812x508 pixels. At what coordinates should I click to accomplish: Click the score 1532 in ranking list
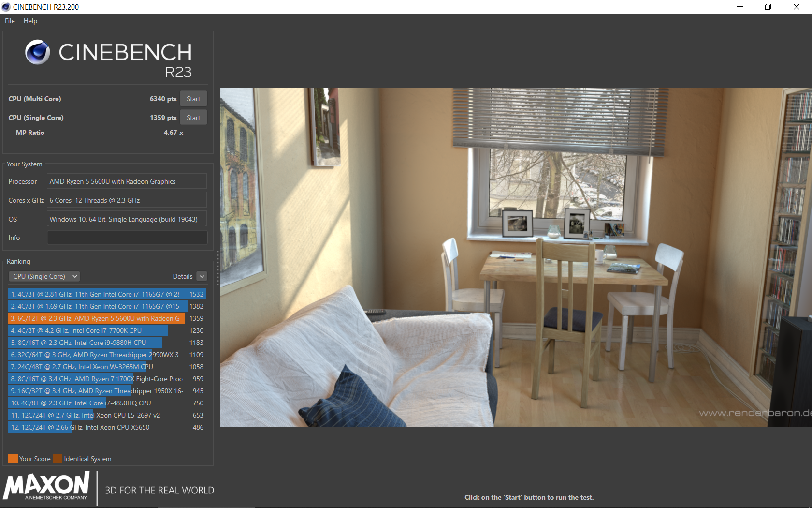(196, 294)
